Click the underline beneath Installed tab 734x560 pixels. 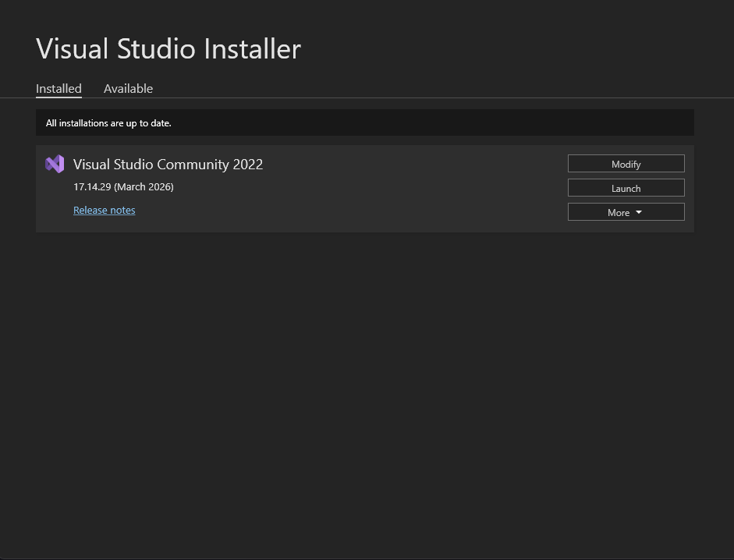59,99
